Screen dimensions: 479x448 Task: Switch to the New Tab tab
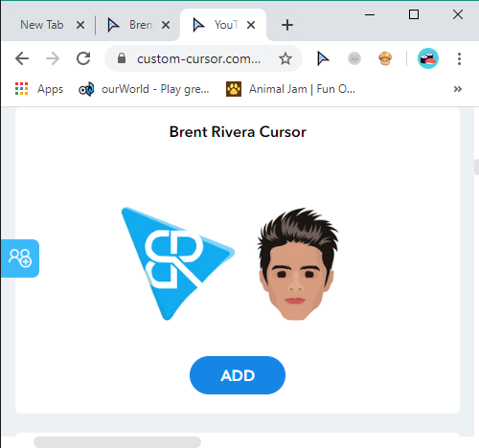[x=42, y=25]
